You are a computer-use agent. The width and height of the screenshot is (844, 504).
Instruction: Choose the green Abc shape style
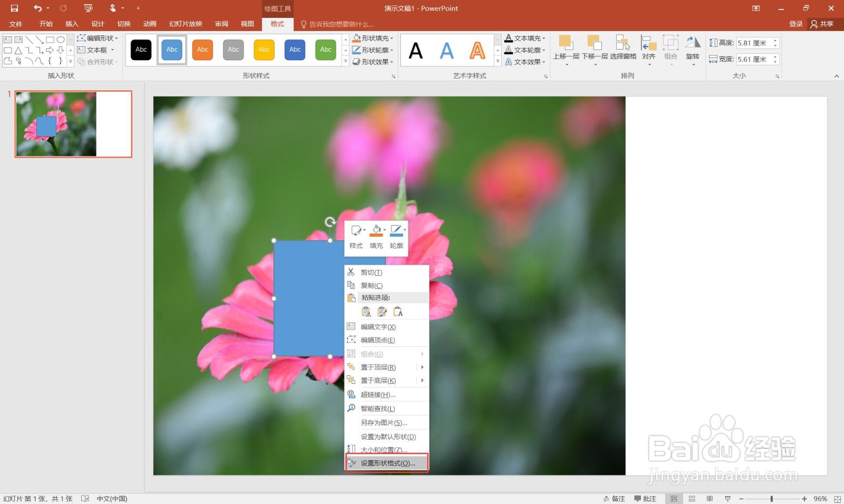[x=326, y=50]
